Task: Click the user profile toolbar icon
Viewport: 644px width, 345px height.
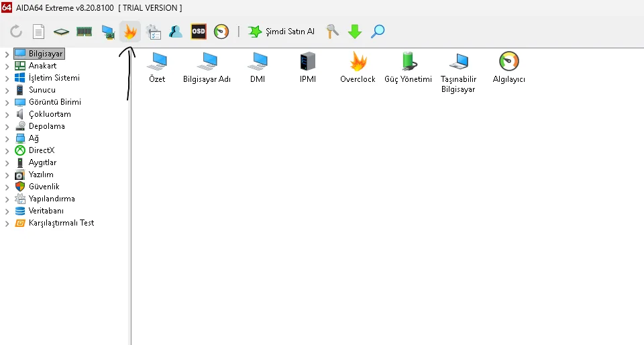Action: pyautogui.click(x=175, y=32)
